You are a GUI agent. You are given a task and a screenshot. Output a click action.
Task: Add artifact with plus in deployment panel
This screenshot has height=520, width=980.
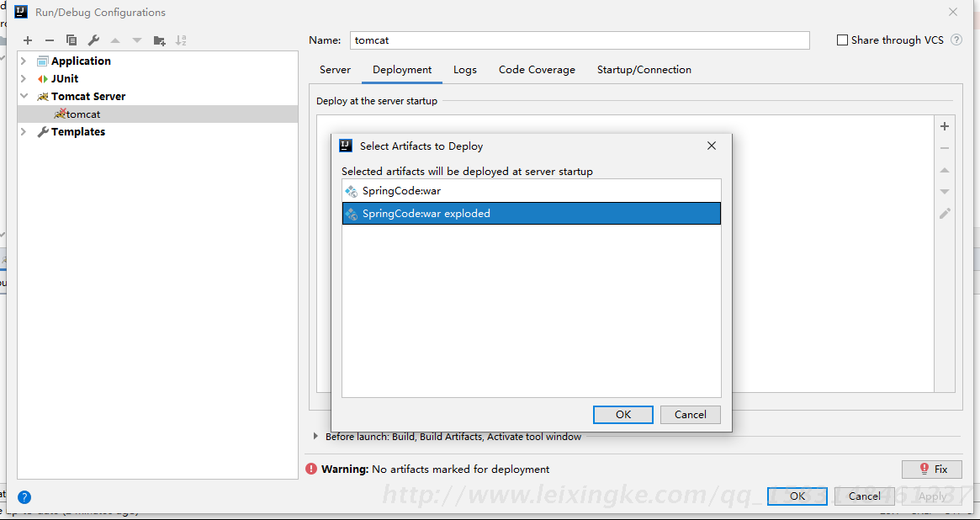click(x=945, y=126)
